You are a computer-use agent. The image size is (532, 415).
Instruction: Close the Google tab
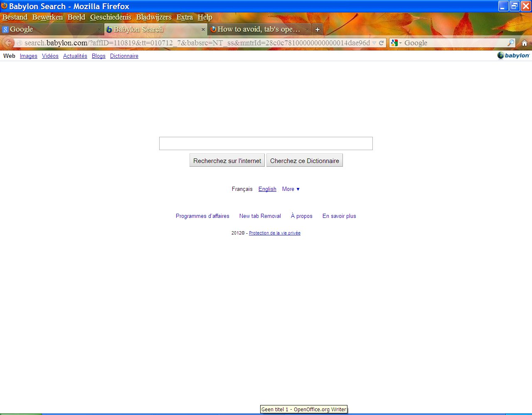(99, 30)
